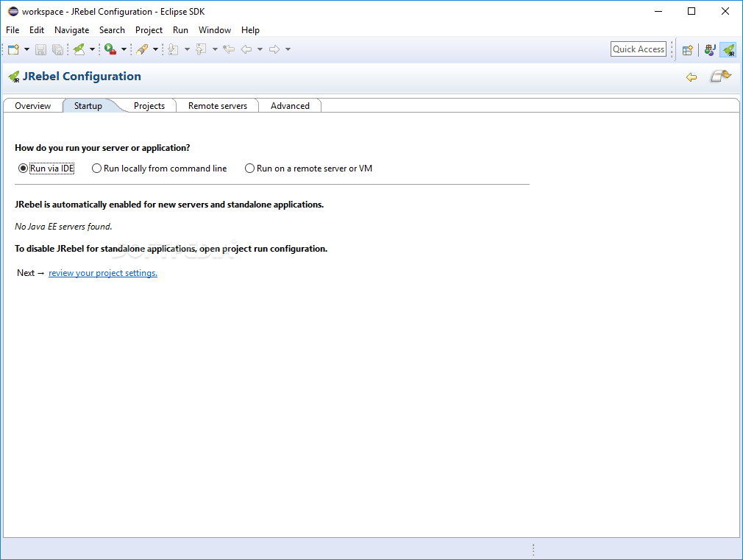Open the Help menu
The height and width of the screenshot is (560, 743).
[250, 30]
